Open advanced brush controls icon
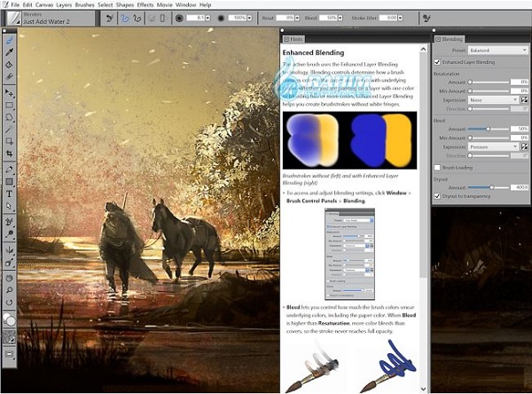Viewport: 532px width, 394px height. (x=426, y=18)
